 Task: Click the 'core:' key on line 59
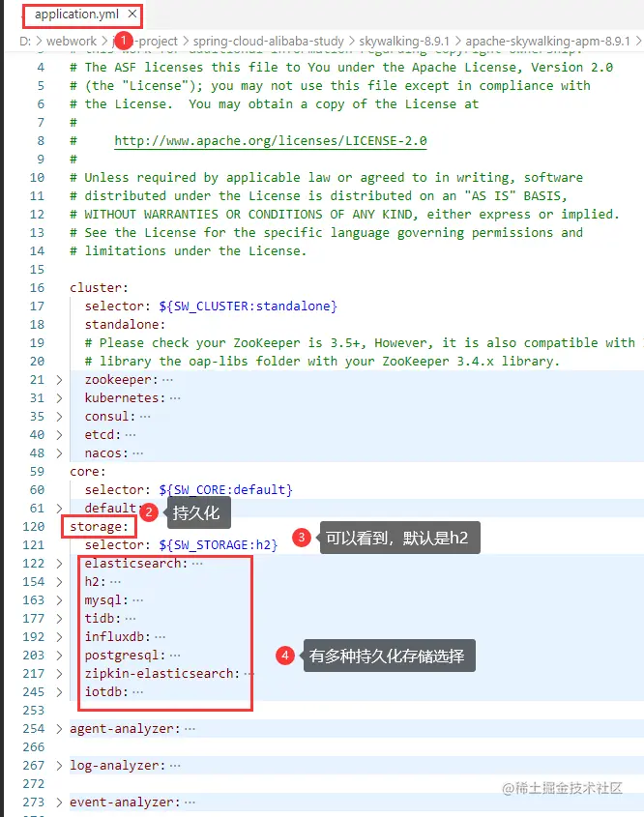click(x=88, y=472)
